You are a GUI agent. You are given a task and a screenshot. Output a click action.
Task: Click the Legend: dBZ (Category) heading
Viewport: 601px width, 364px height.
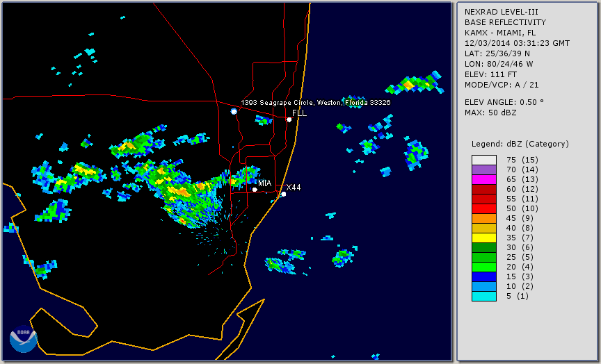[520, 144]
